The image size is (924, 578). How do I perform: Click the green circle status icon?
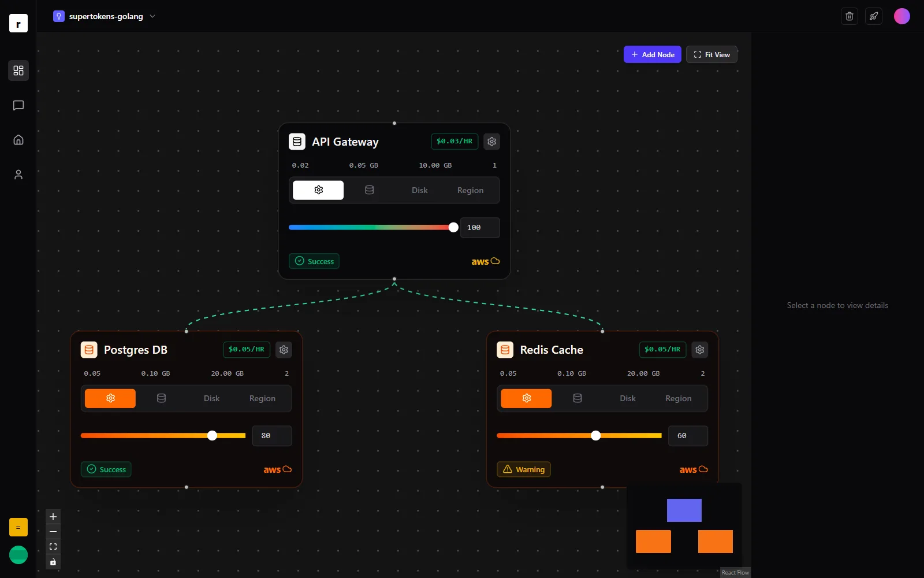point(18,555)
